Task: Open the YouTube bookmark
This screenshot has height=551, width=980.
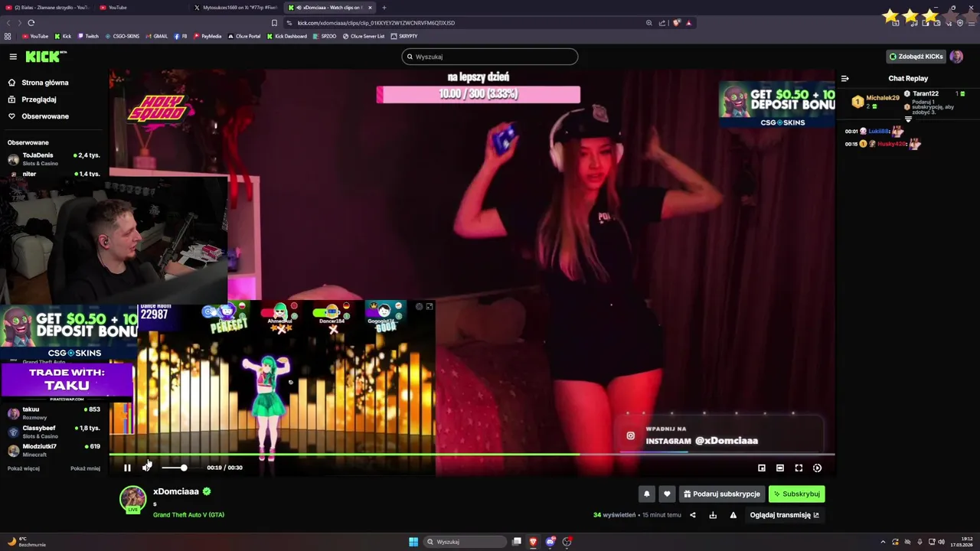Action: 35,36
